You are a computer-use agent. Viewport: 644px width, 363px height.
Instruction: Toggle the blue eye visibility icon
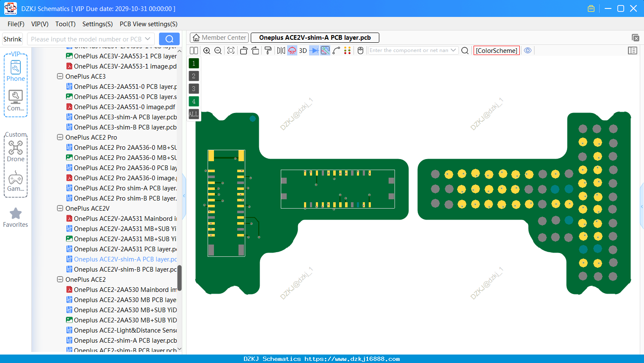[x=528, y=50]
